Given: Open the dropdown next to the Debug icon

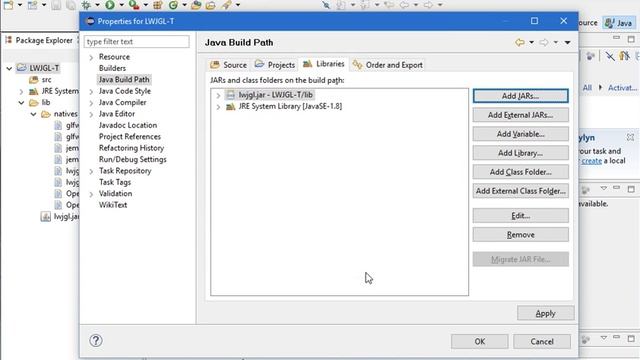Looking at the screenshot, I should click(97, 5).
